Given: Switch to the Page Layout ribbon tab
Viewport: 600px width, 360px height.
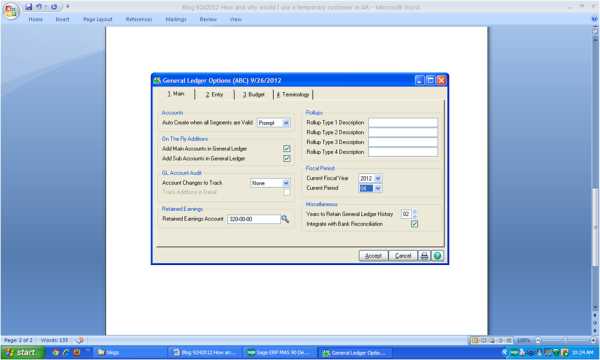Looking at the screenshot, I should [98, 19].
